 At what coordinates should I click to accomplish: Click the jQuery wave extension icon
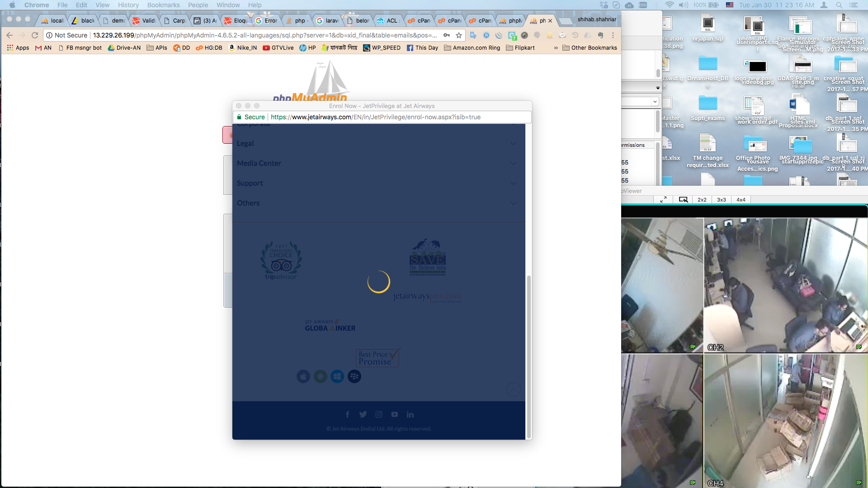pos(499,35)
